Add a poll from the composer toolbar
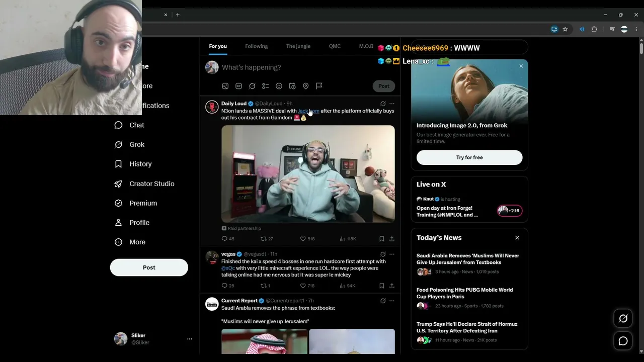644x362 pixels. coord(266,86)
